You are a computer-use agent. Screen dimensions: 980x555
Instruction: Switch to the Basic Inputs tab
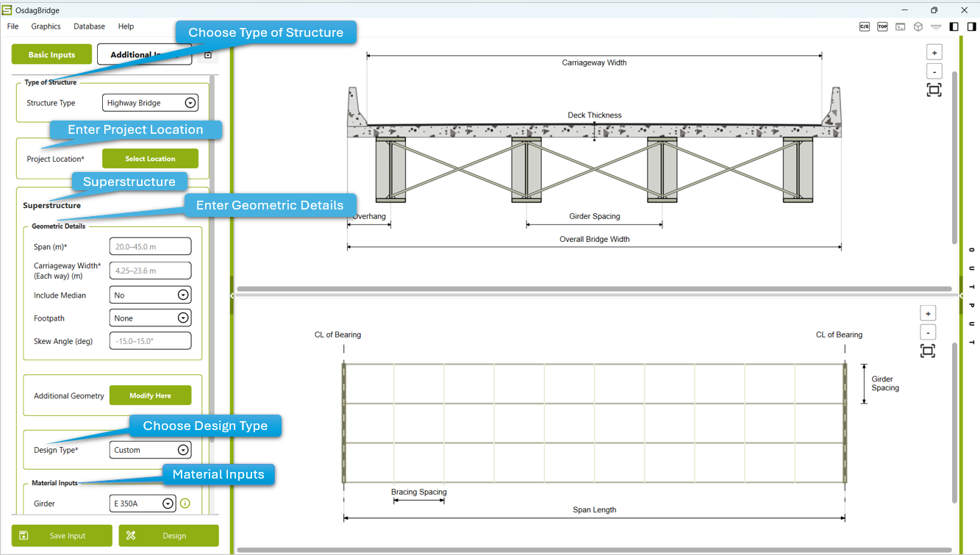tap(51, 54)
